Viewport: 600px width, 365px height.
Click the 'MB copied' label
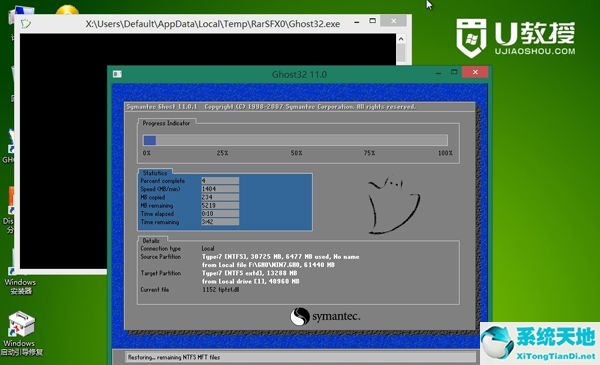[x=153, y=197]
